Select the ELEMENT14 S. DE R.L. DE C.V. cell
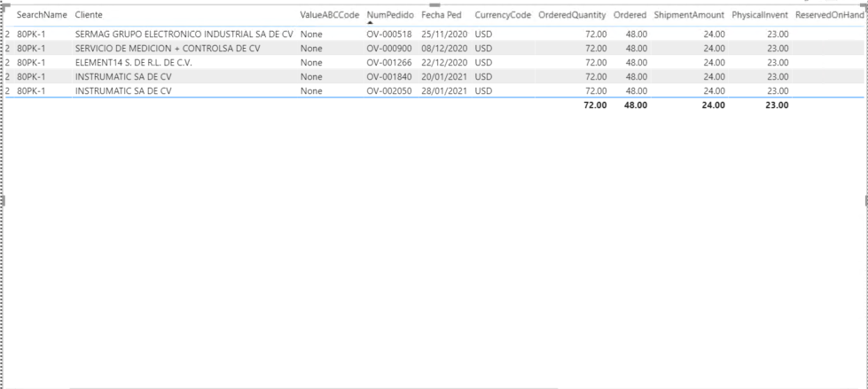The width and height of the screenshot is (868, 389). [x=133, y=63]
